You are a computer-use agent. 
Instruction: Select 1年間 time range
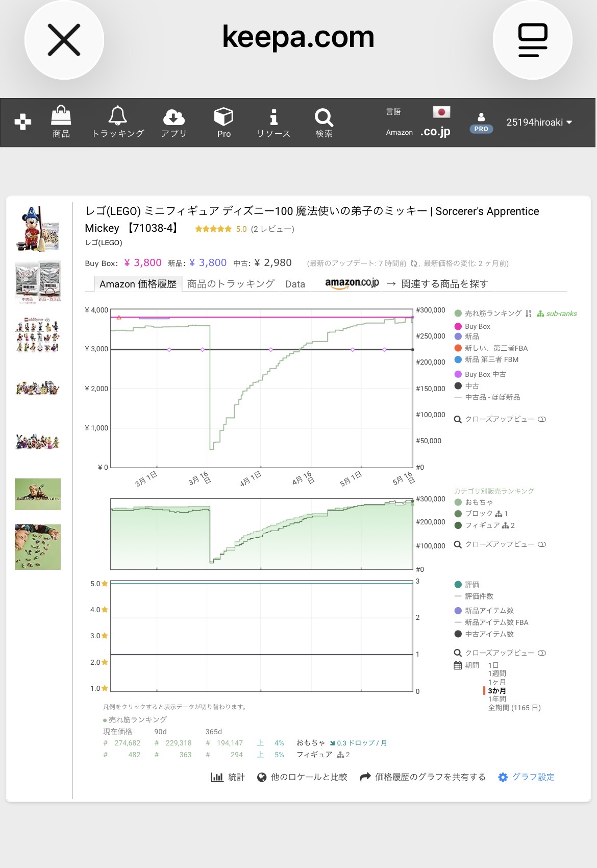497,699
